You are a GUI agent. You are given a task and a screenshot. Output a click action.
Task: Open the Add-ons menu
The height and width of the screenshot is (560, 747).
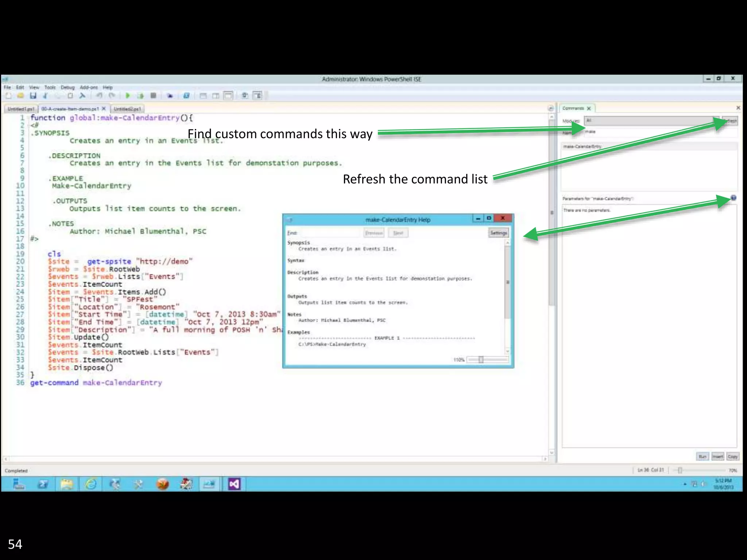[89, 87]
